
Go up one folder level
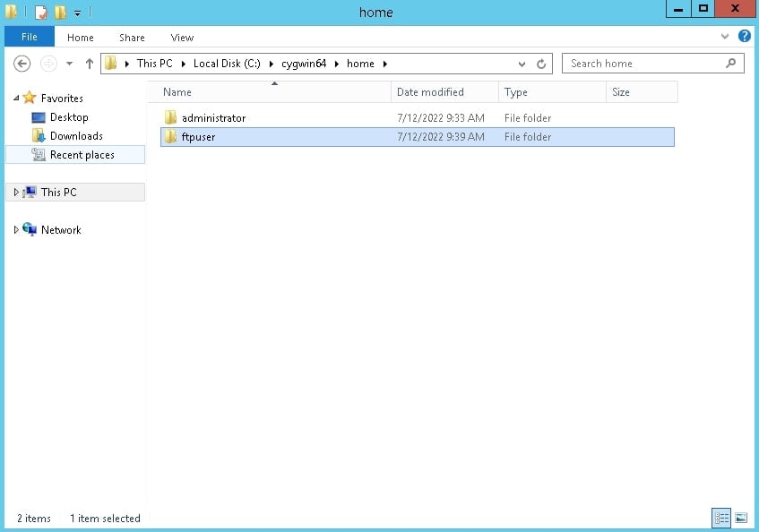[x=89, y=64]
